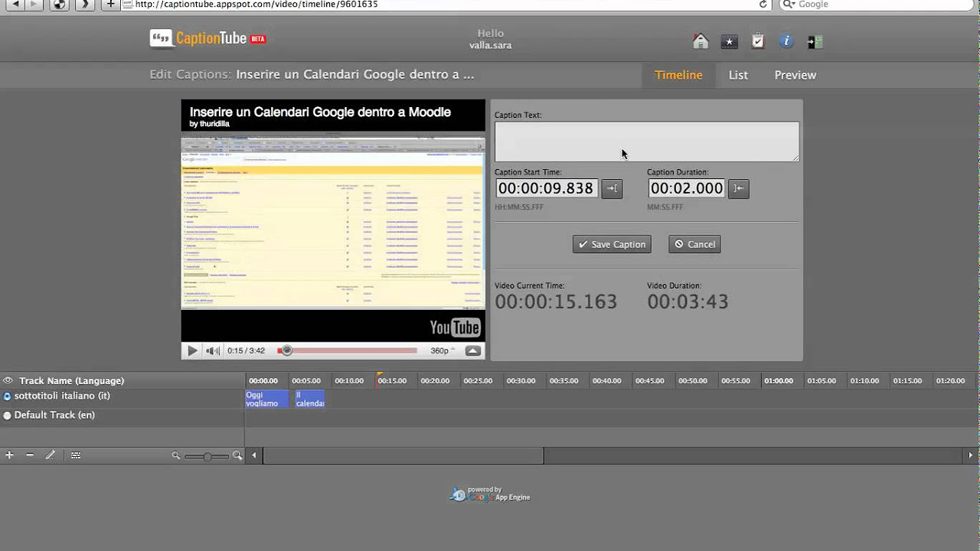
Task: Click the CaptionTube logo
Action: (208, 38)
